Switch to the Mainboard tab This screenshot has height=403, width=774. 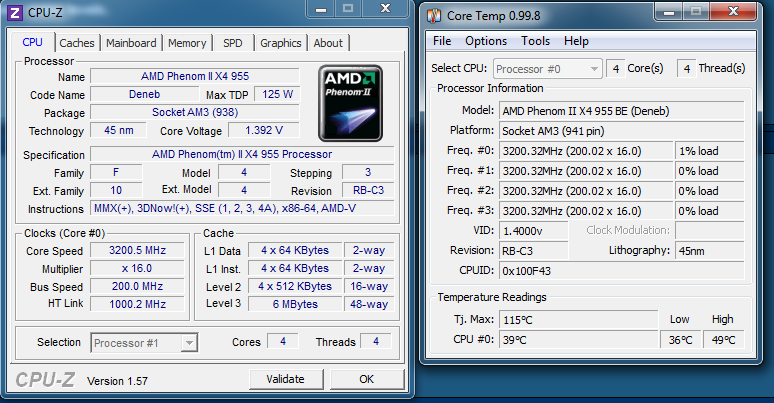(131, 43)
